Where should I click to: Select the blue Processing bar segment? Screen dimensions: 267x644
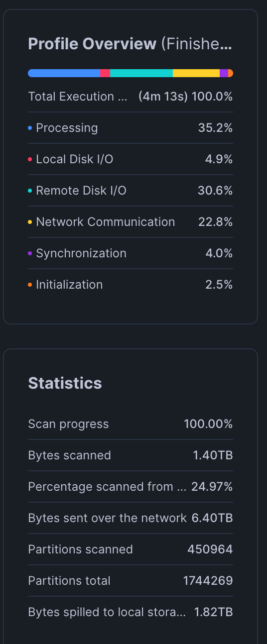click(64, 73)
